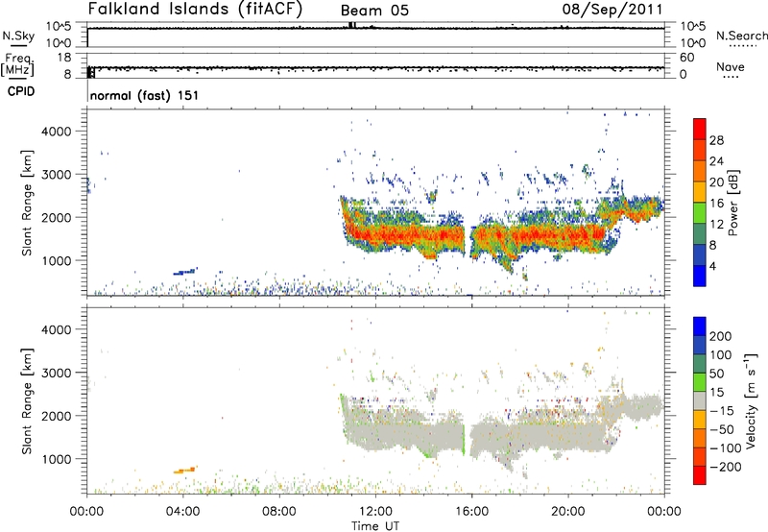Click the 'Beam 05' label

pos(374,11)
